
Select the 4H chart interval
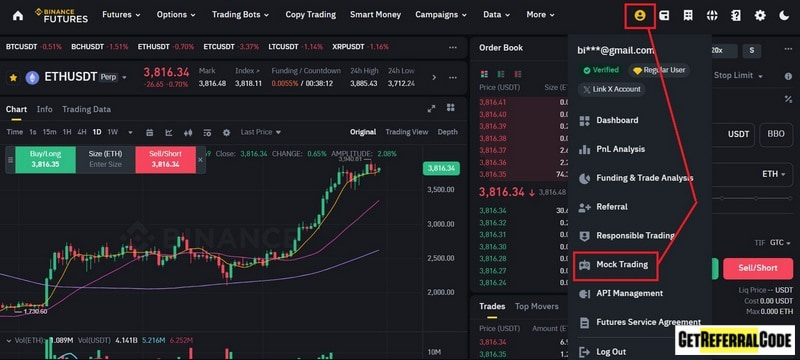pos(82,132)
